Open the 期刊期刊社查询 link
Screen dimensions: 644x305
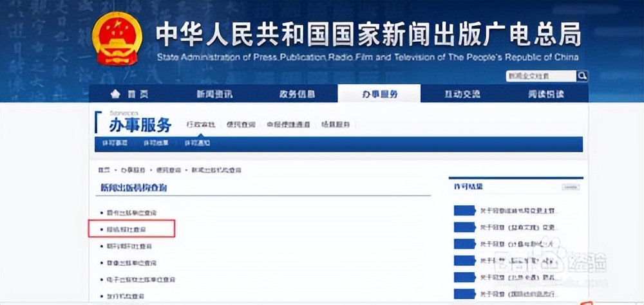coord(129,246)
